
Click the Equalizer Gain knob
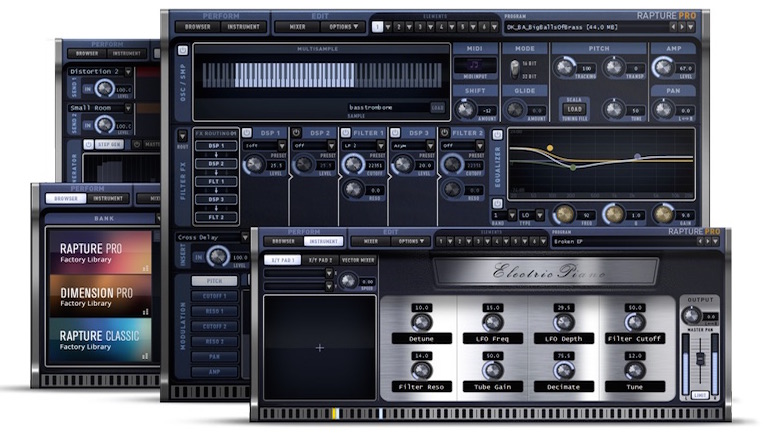tap(663, 214)
